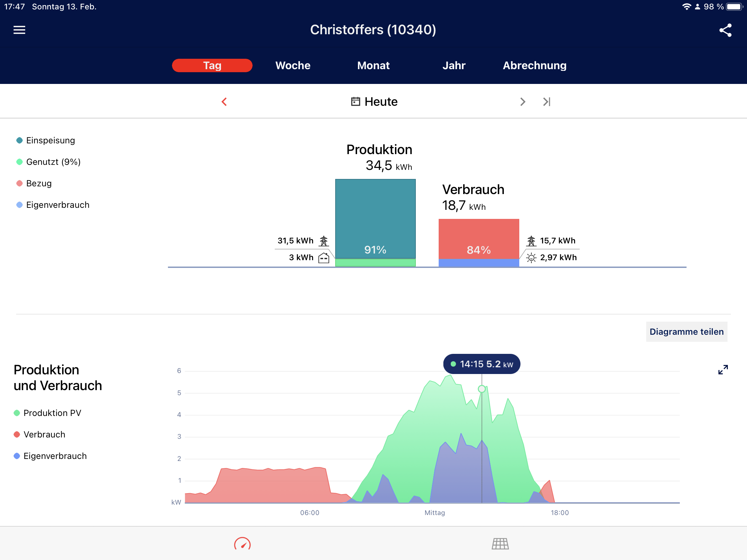Tap the 14:15 marker on the chart
747x560 pixels.
coord(482,389)
